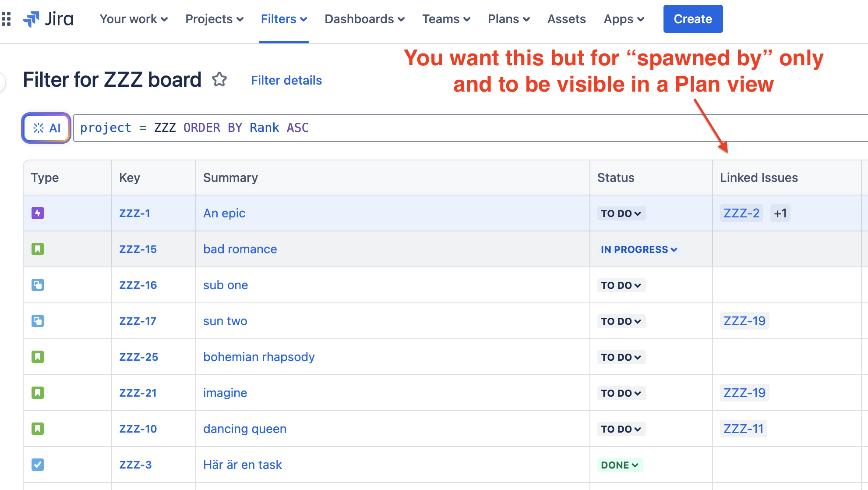This screenshot has height=490, width=868.
Task: Open the AI query assistant
Action: click(46, 128)
